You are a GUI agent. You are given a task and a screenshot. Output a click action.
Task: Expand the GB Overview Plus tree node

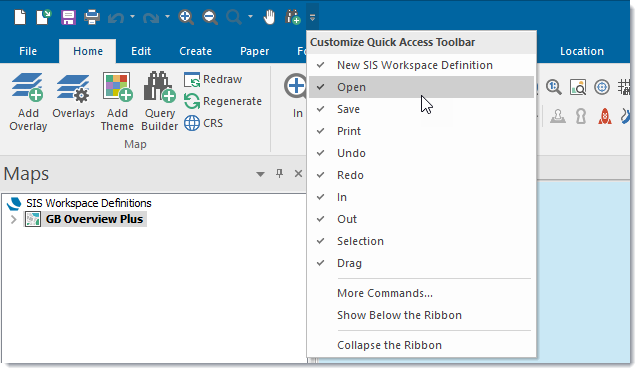tap(13, 220)
